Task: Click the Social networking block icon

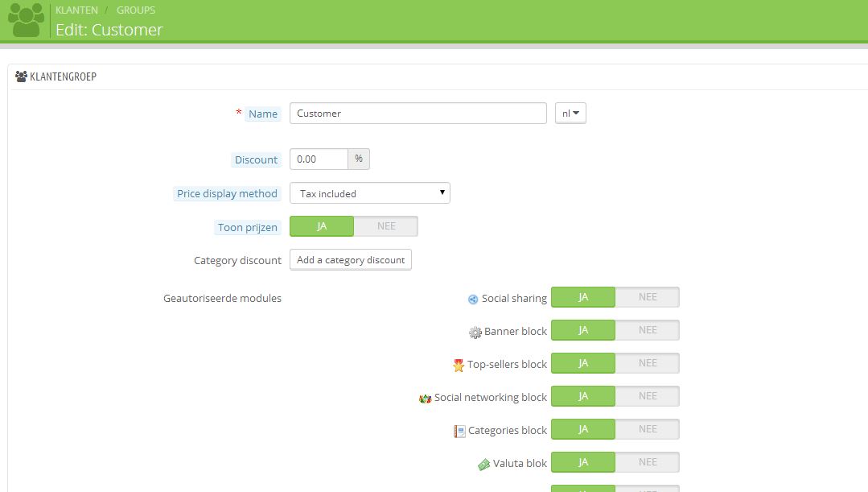Action: [x=425, y=399]
